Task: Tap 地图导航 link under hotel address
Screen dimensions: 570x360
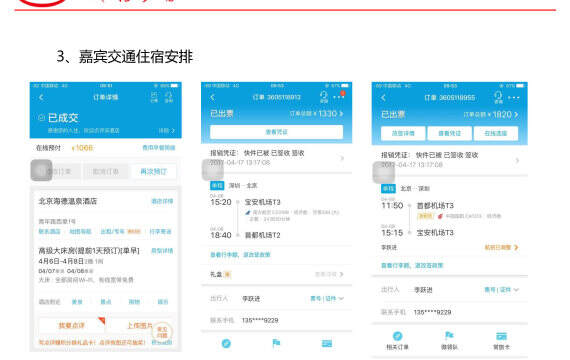Action: coord(80,231)
